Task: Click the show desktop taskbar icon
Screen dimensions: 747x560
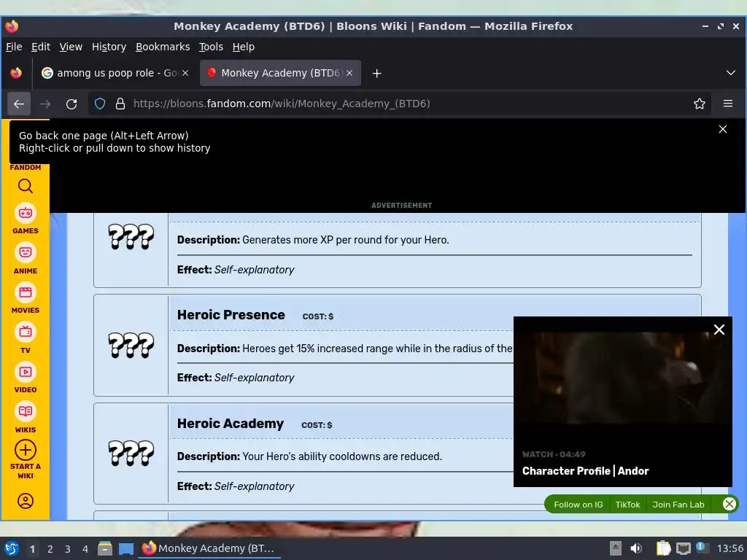Action: 126,548
